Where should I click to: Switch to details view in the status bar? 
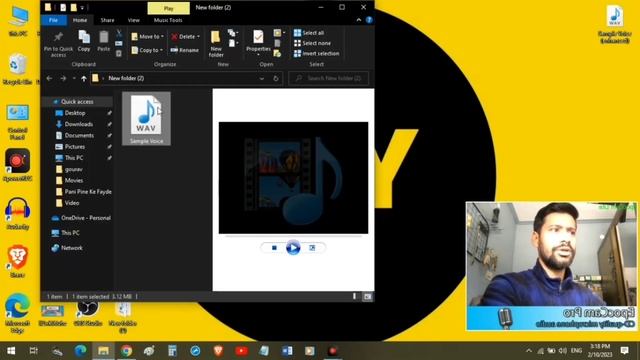tap(354, 297)
